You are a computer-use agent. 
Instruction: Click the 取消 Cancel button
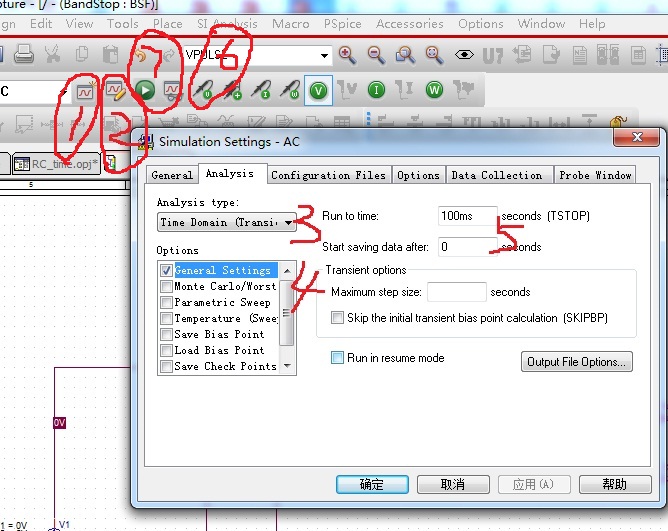click(x=453, y=485)
